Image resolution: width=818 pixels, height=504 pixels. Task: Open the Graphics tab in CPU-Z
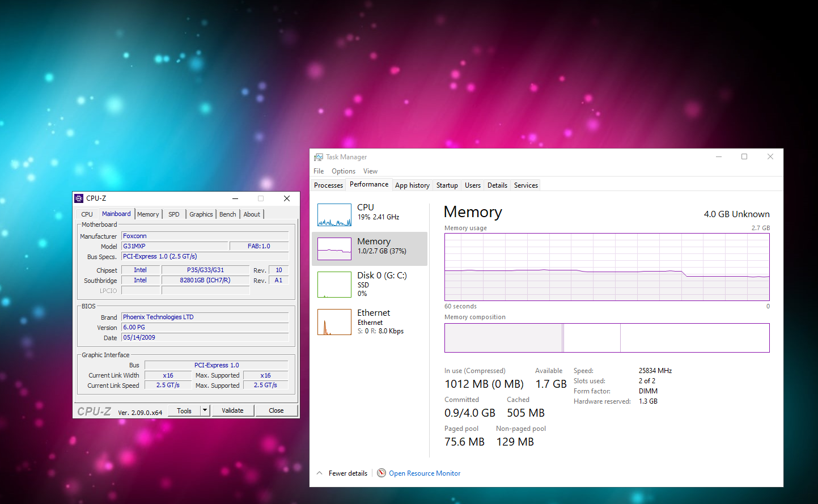tap(201, 214)
